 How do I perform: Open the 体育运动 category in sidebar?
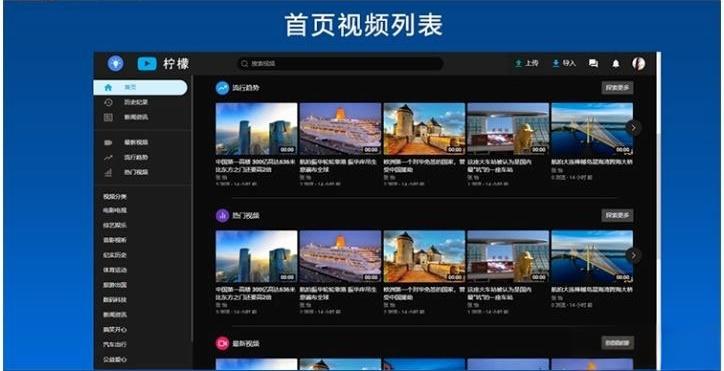(x=115, y=270)
